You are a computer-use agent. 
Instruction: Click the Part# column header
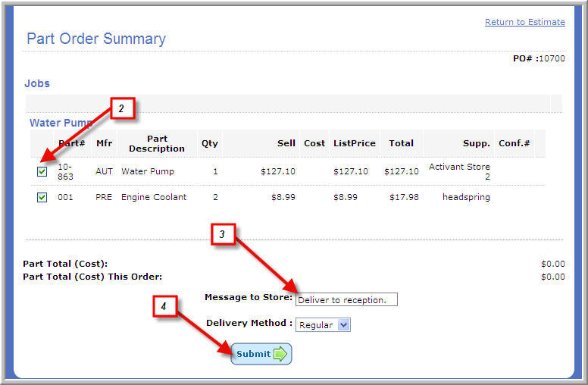point(71,142)
